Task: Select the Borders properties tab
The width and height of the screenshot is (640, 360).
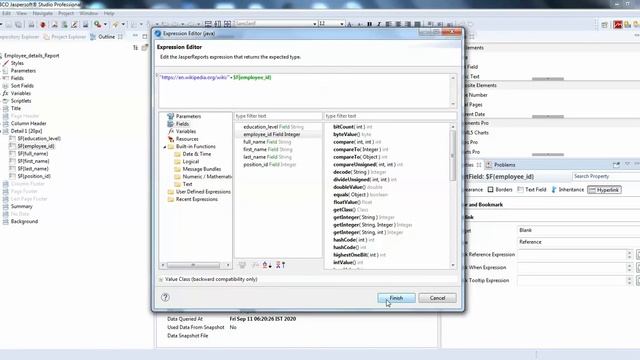Action: 500,190
